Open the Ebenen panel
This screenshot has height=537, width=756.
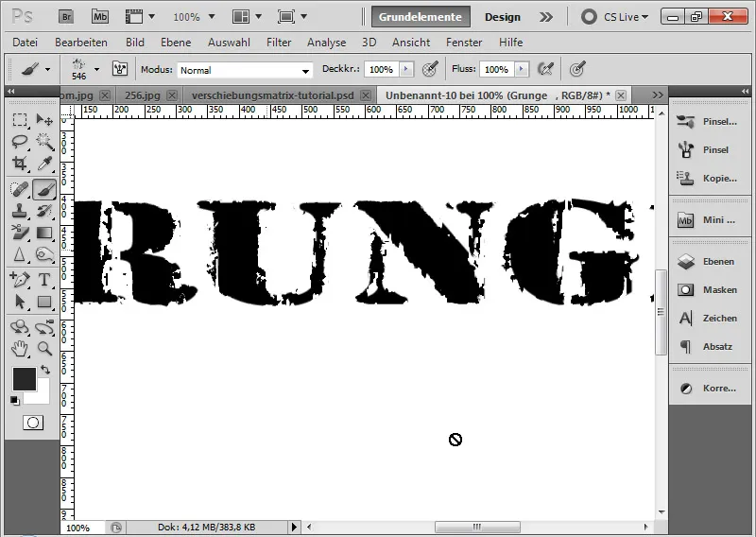(x=710, y=262)
